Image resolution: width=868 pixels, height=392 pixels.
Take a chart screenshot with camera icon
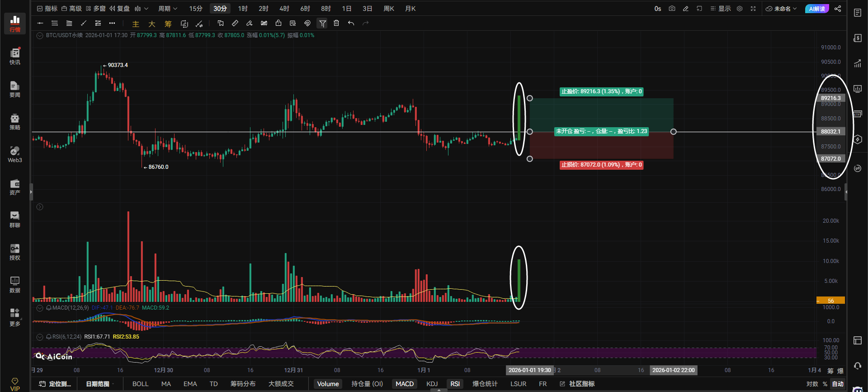tap(672, 9)
